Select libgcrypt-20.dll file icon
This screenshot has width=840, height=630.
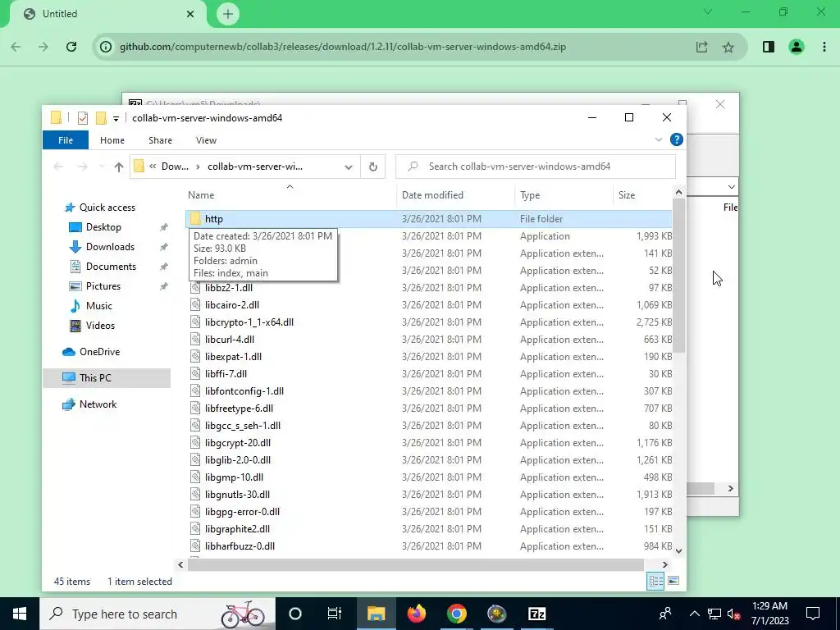point(195,442)
